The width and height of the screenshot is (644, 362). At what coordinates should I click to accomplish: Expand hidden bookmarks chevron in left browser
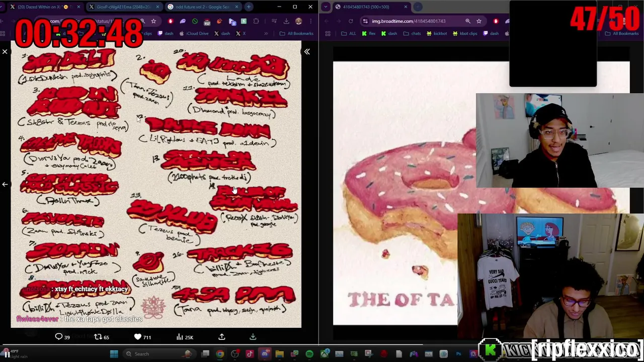click(x=267, y=34)
